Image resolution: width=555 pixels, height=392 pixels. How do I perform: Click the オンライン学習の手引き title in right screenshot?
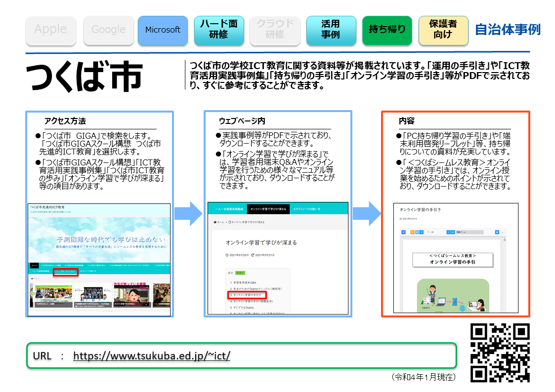click(x=420, y=210)
